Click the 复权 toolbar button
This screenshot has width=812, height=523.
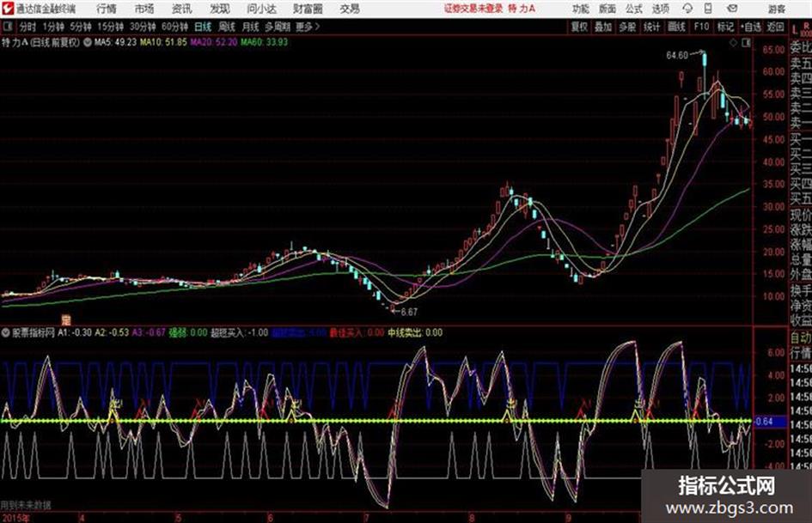(579, 27)
